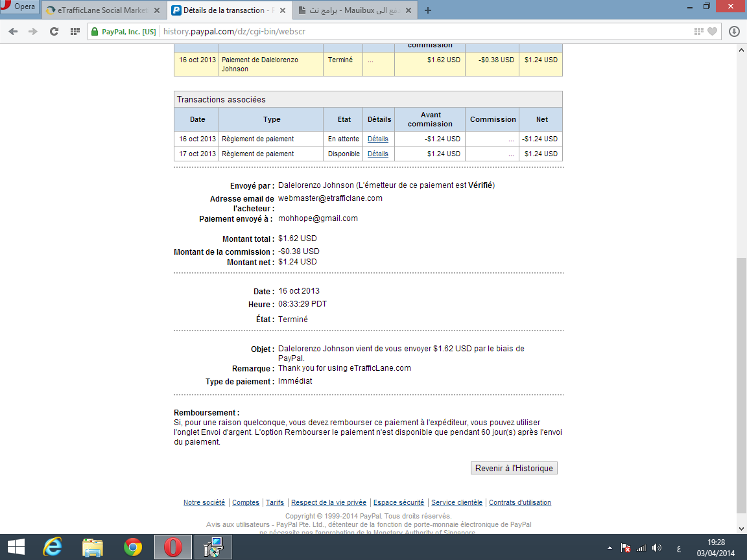Select the Détails de la transaction tab

tap(230, 10)
